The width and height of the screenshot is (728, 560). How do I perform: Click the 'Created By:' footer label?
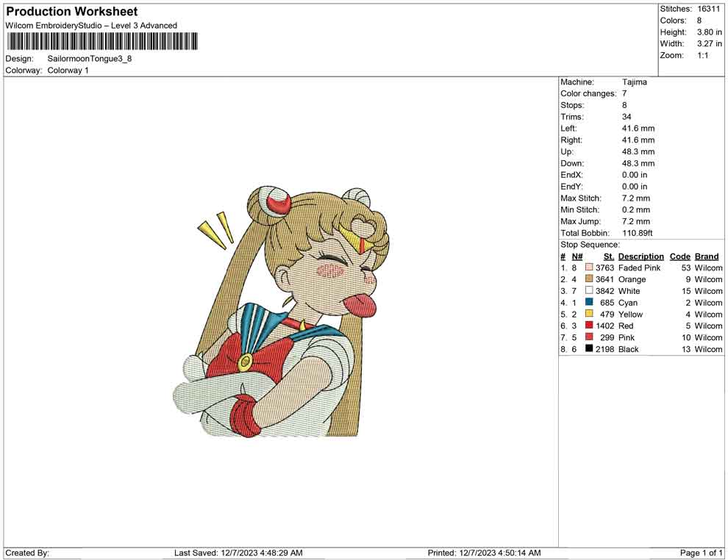coord(27,553)
